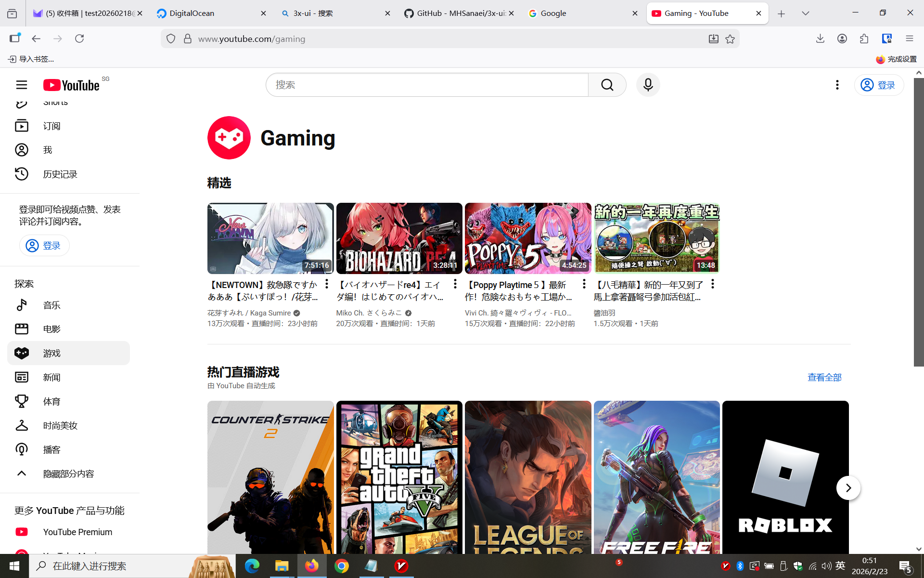Image resolution: width=924 pixels, height=578 pixels.
Task: Open video options for the 八毛精華 video
Action: coord(713,284)
